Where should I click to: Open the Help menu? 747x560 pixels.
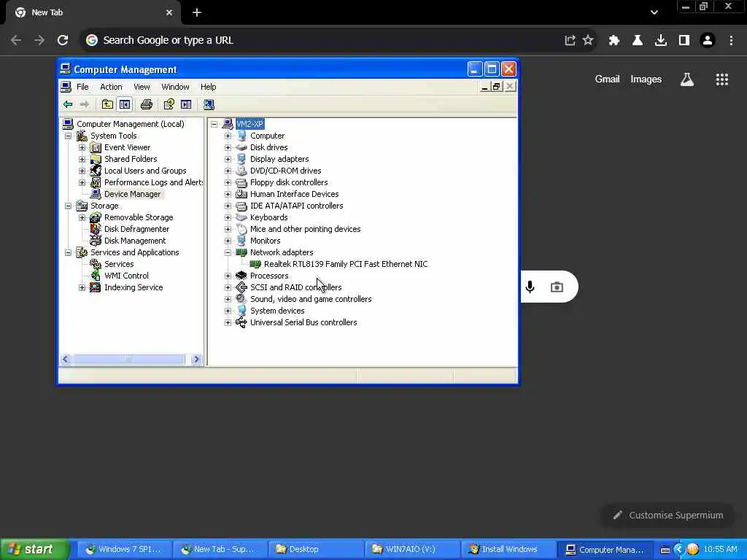[208, 87]
